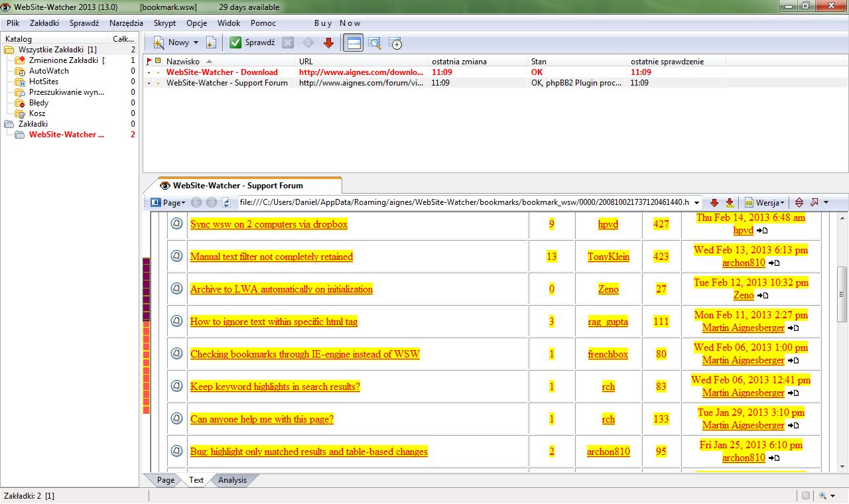Click the browser refresh icon
Image resolution: width=849 pixels, height=504 pixels.
pyautogui.click(x=226, y=202)
